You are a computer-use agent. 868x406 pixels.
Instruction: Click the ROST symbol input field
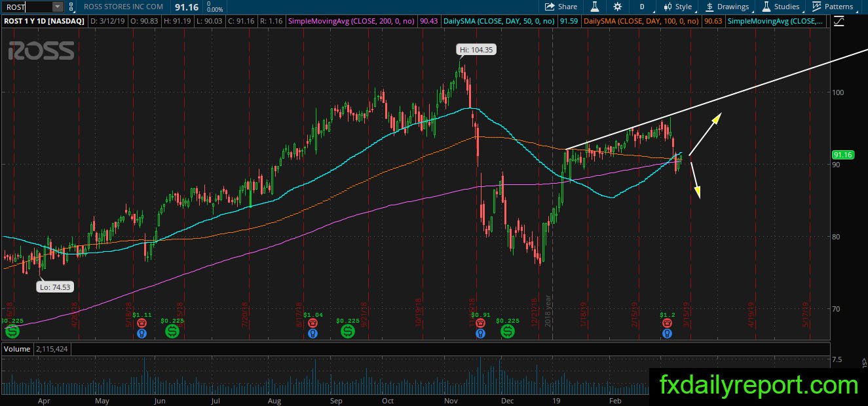28,7
